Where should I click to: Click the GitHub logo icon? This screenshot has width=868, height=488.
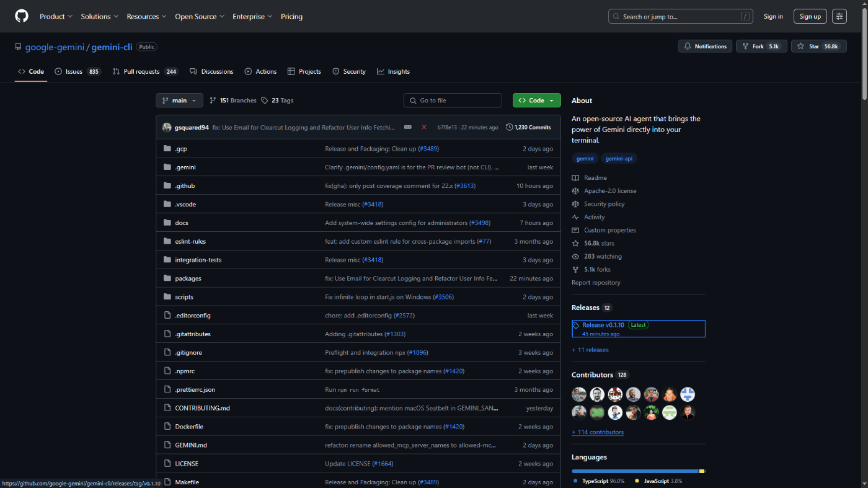(x=22, y=16)
